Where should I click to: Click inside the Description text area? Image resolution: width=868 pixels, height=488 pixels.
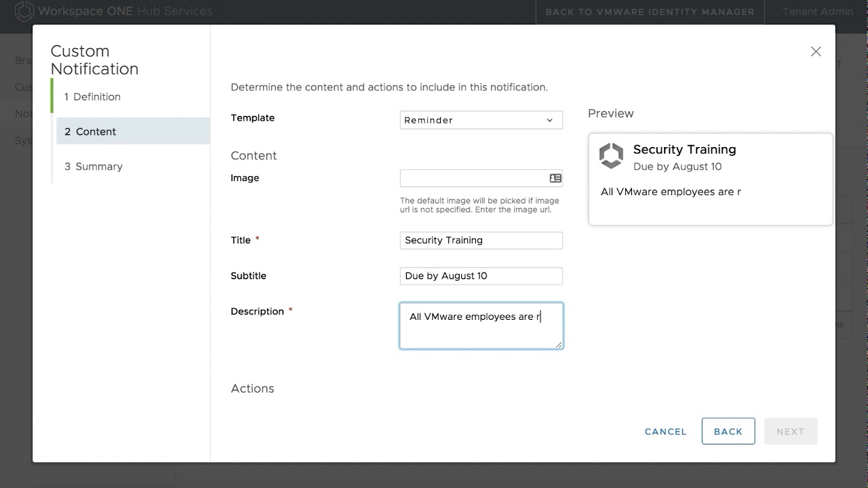481,332
